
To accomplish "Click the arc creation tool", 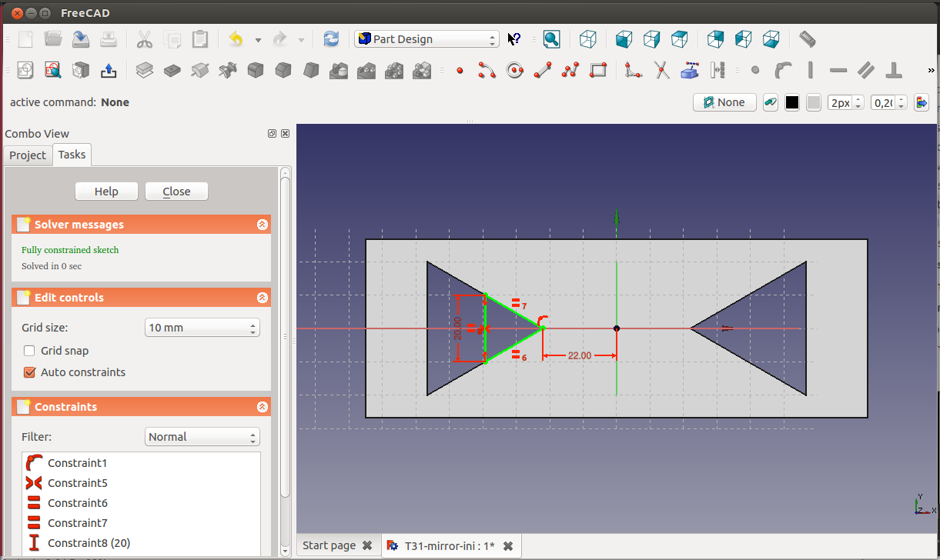I will point(487,71).
